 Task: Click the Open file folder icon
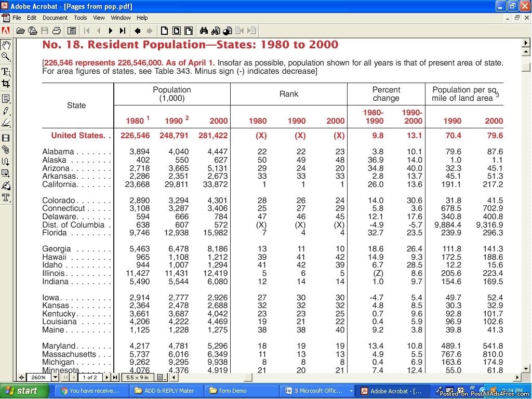click(20, 31)
